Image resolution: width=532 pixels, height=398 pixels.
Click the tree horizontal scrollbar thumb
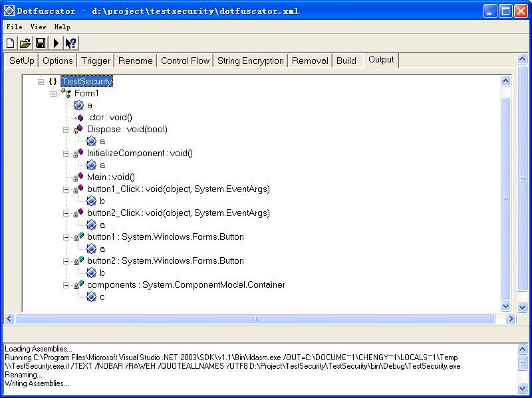[x=255, y=319]
